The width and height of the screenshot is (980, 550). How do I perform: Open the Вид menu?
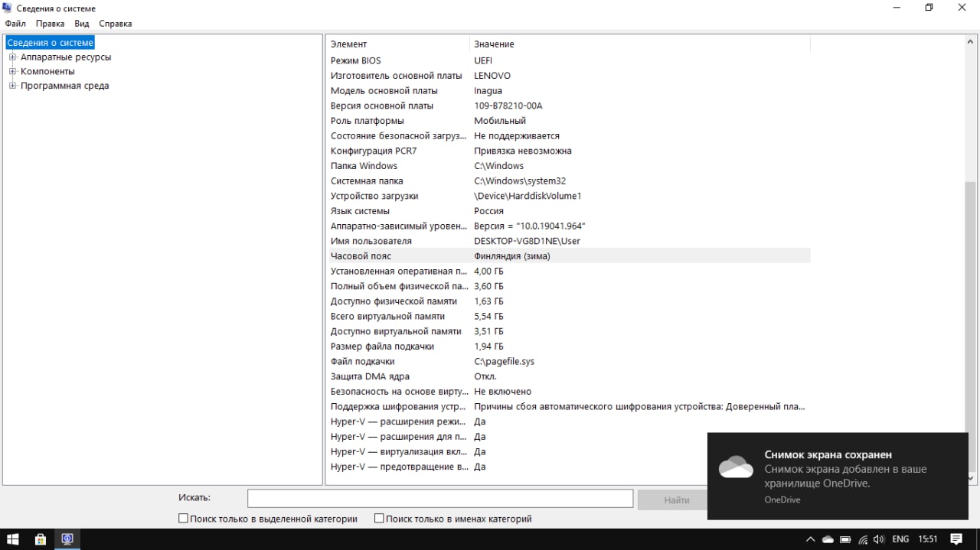point(82,24)
